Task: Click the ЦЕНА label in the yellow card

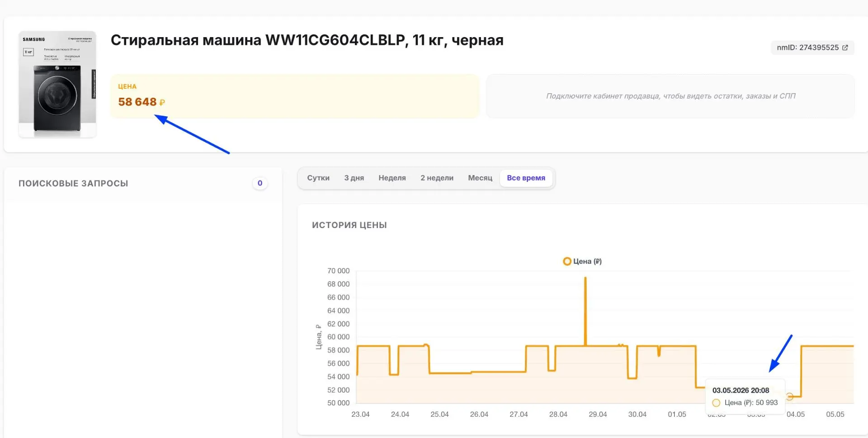Action: (x=127, y=86)
